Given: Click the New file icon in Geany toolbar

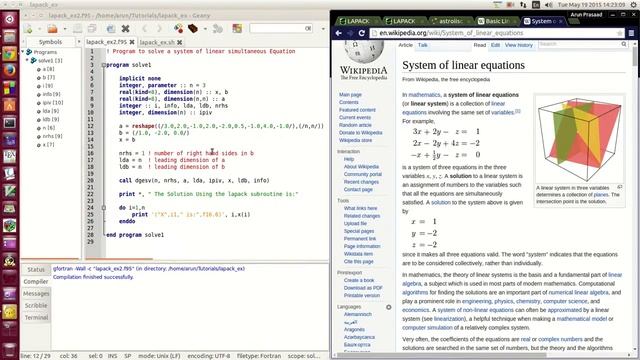Looking at the screenshot, I should click(28, 29).
